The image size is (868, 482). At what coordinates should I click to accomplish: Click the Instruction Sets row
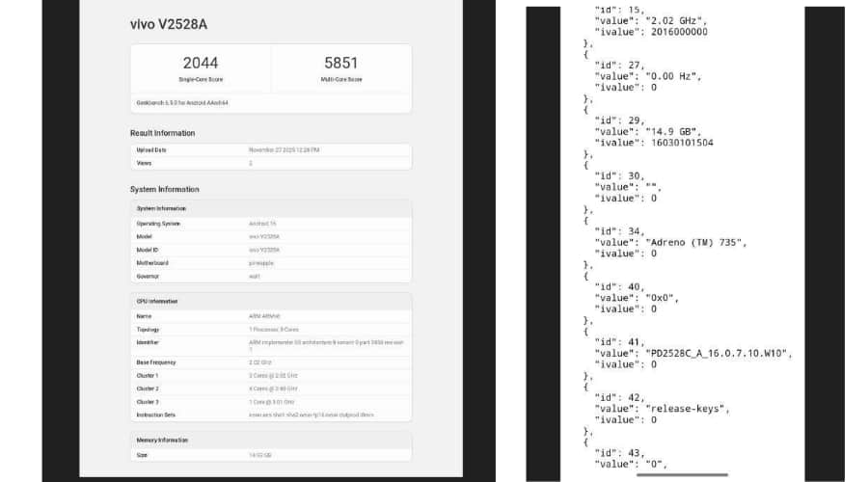(x=270, y=415)
